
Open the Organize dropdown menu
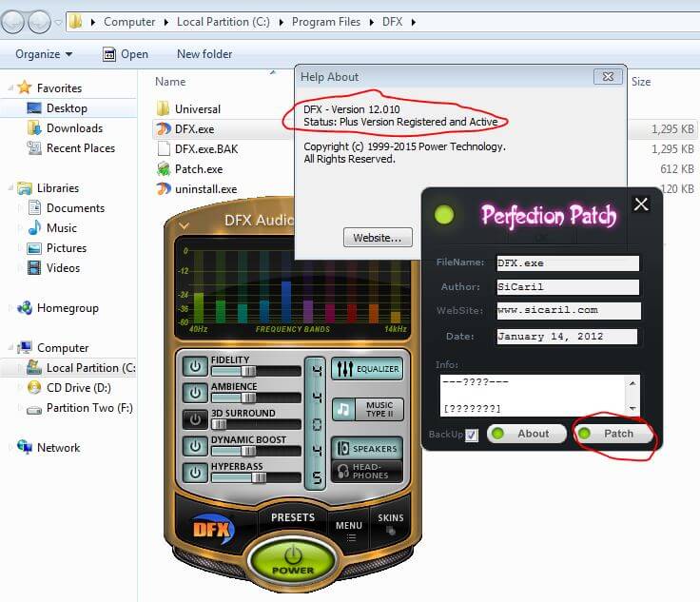(x=44, y=54)
